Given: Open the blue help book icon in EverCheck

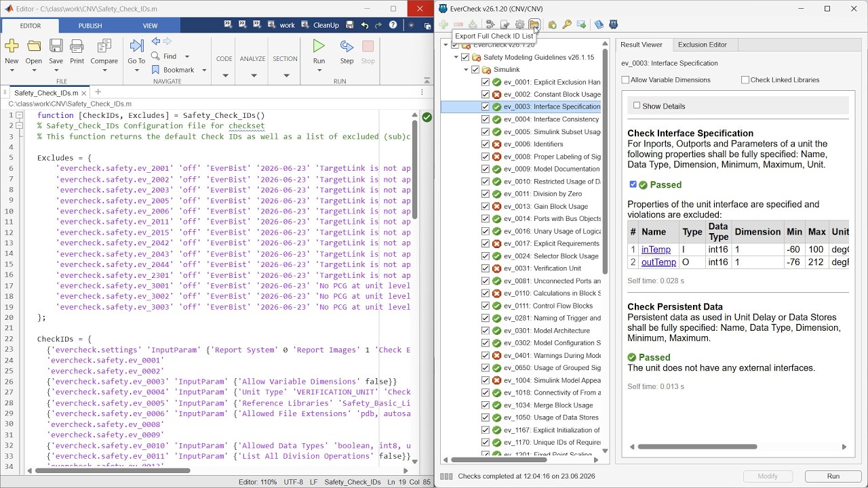Looking at the screenshot, I should (599, 25).
